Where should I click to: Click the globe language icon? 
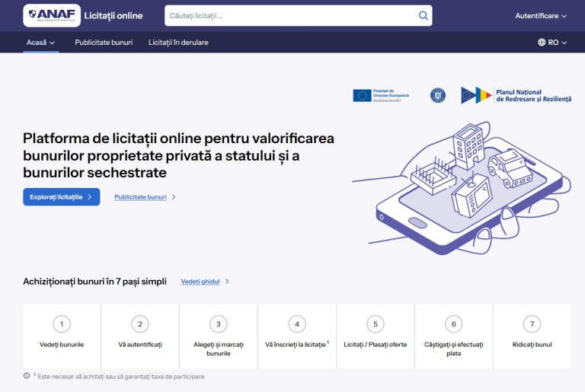pos(542,43)
